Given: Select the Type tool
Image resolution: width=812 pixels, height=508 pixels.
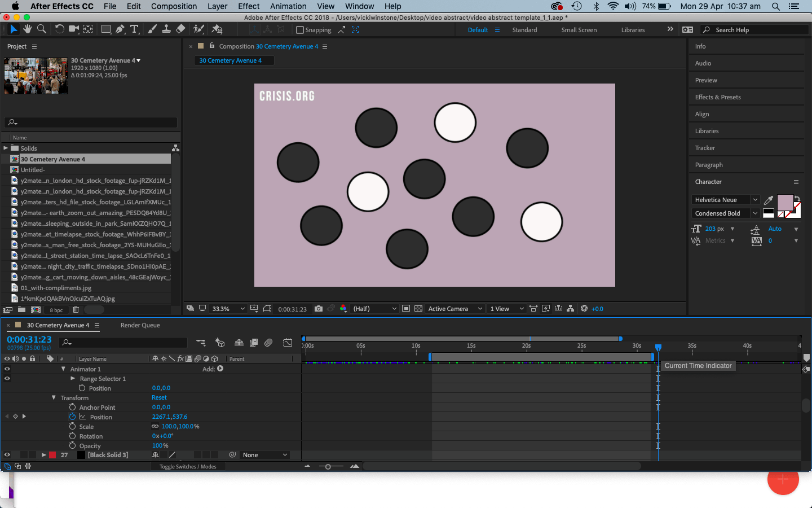Looking at the screenshot, I should pos(134,29).
